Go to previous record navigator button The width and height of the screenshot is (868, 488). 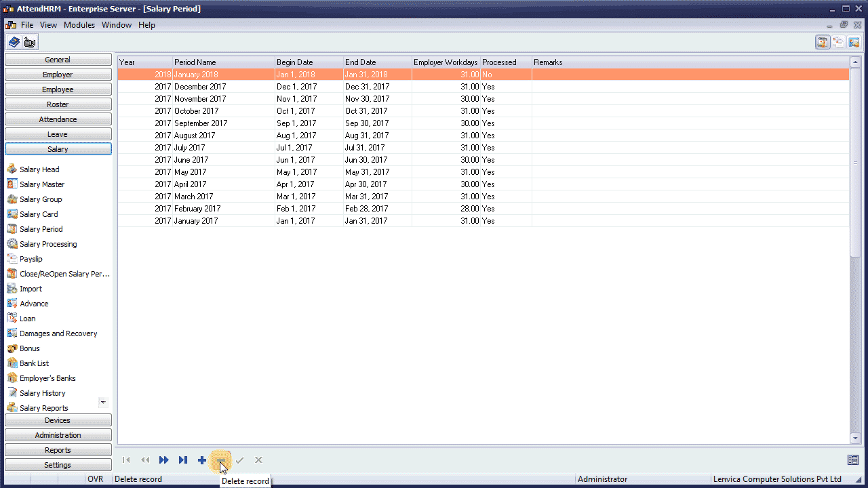tap(145, 460)
